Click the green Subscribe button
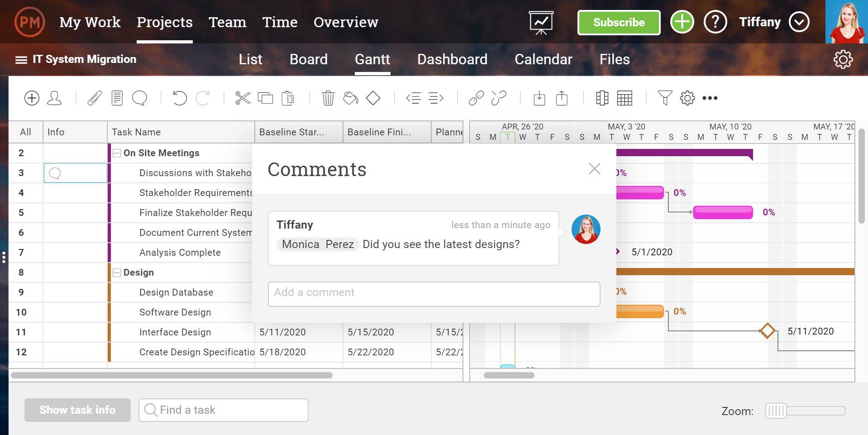This screenshot has width=868, height=435. 619,22
